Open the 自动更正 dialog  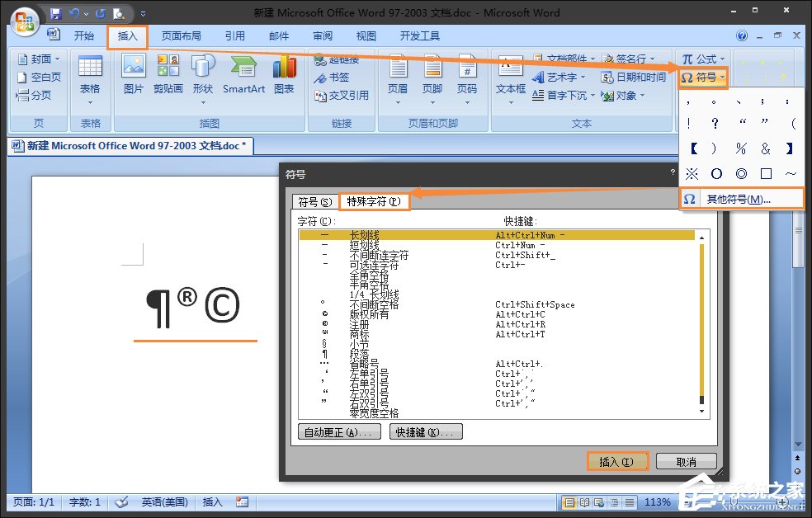click(x=338, y=431)
